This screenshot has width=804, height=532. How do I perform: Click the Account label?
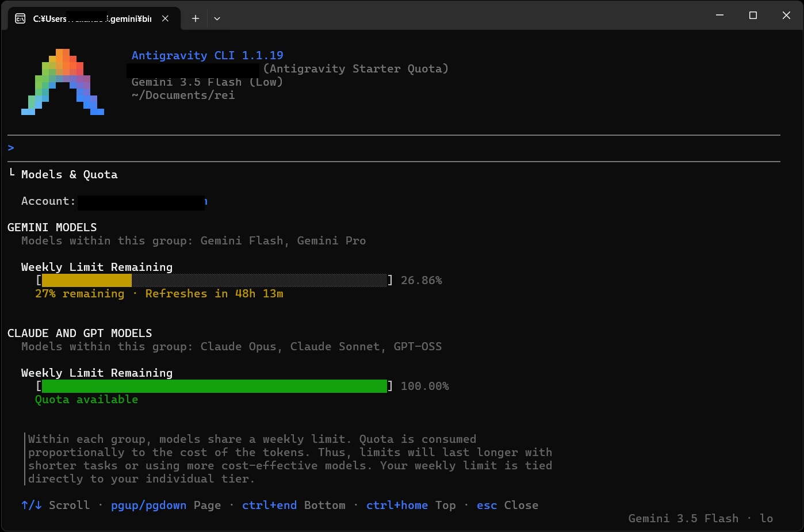48,201
